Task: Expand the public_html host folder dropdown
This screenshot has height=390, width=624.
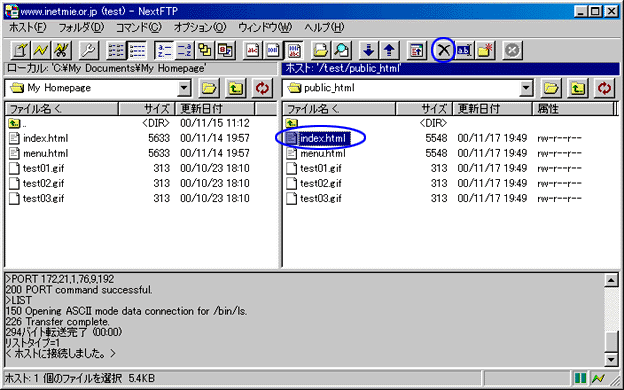Action: click(x=526, y=88)
